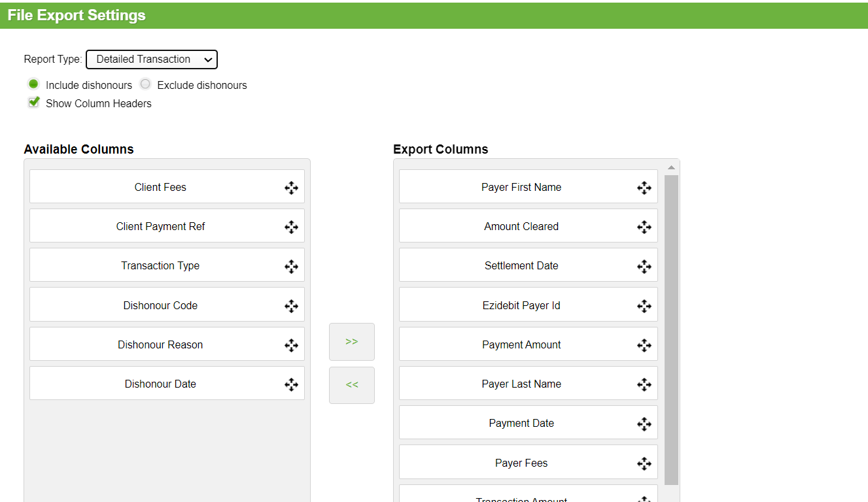
Task: Click the Client Fees column label
Action: [160, 188]
